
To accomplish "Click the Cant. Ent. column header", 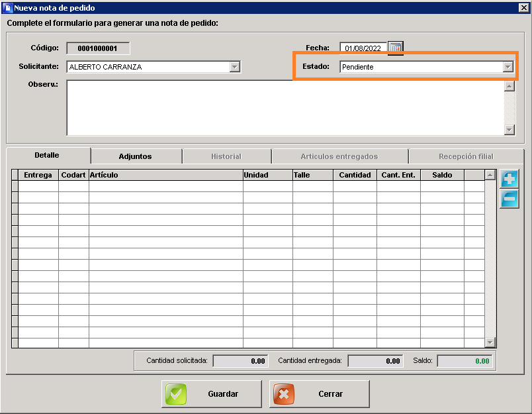I will (398, 175).
